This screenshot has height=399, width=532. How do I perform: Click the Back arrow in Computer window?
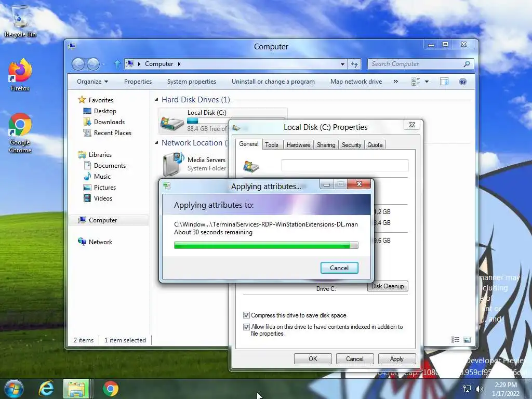coord(78,64)
